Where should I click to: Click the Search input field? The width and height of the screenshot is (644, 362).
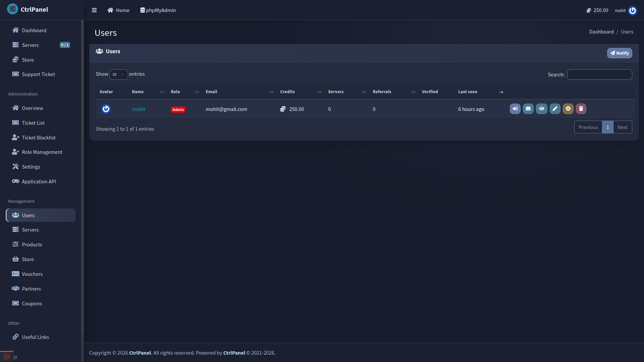599,74
